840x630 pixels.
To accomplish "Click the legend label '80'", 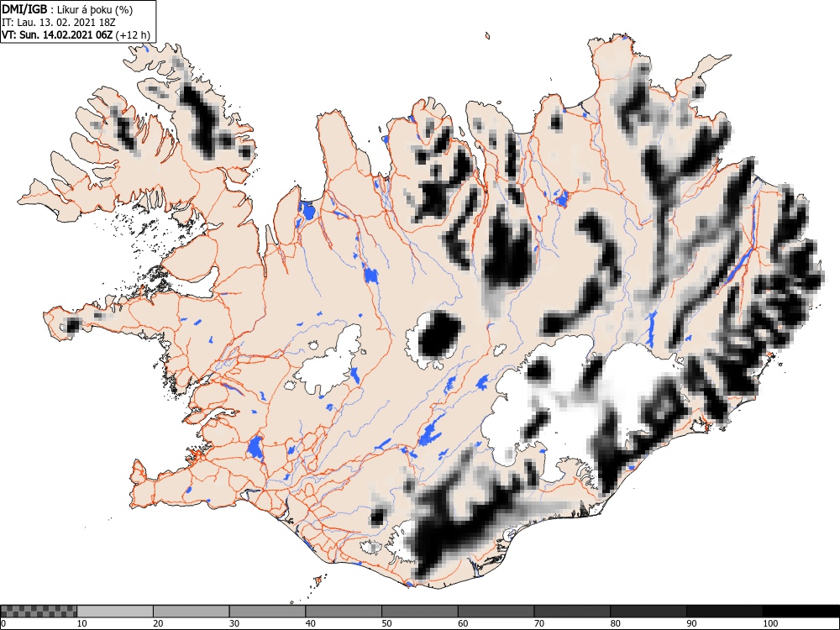I will (615, 623).
